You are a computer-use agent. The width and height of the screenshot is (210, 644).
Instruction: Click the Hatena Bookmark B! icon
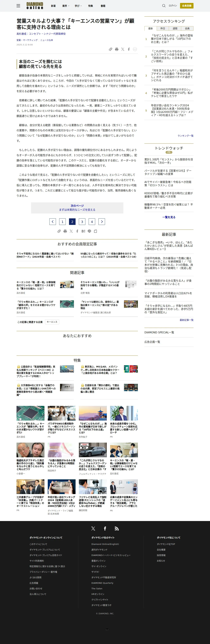click(x=83, y=231)
